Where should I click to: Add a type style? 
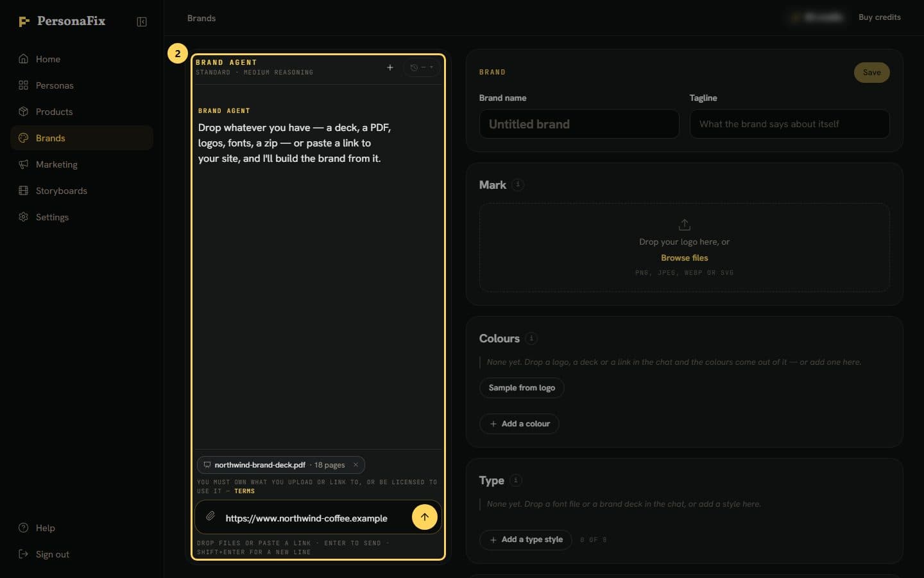[x=526, y=539]
